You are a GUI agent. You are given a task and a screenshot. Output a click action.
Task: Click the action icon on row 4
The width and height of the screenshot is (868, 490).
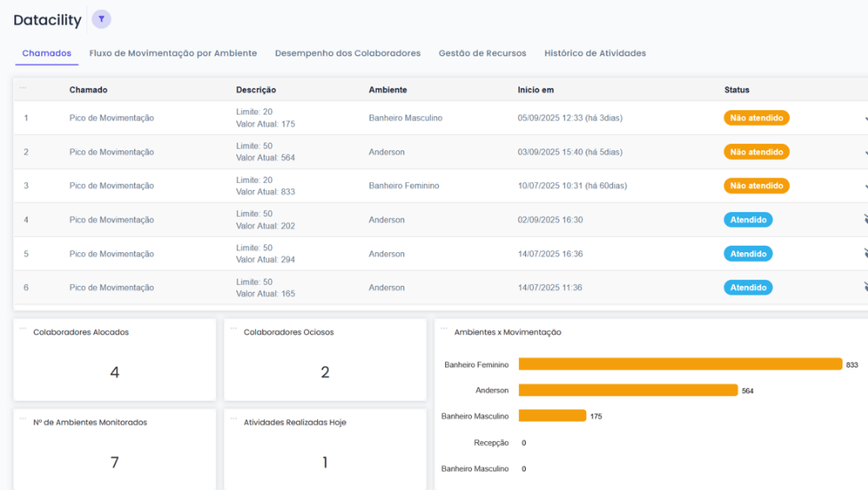tap(864, 219)
